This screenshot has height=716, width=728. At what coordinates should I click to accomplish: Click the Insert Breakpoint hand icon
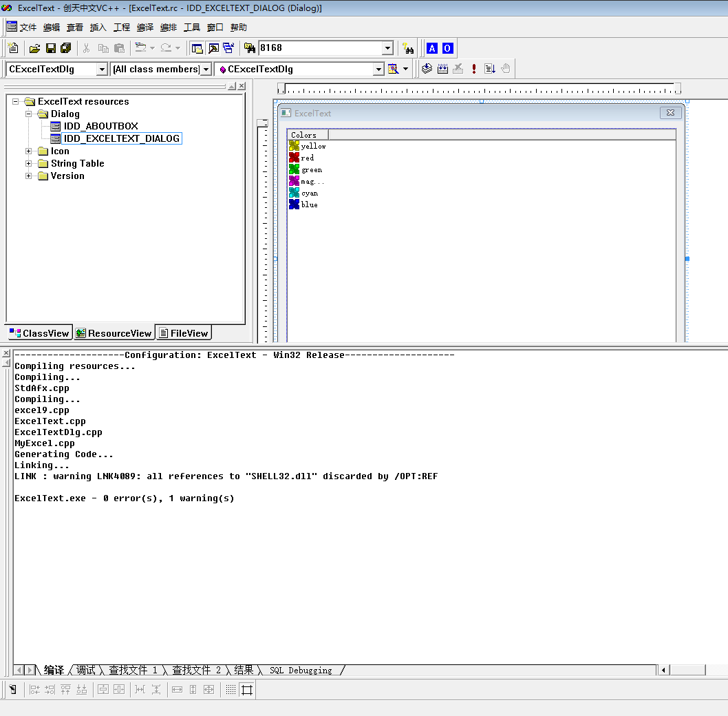click(506, 69)
